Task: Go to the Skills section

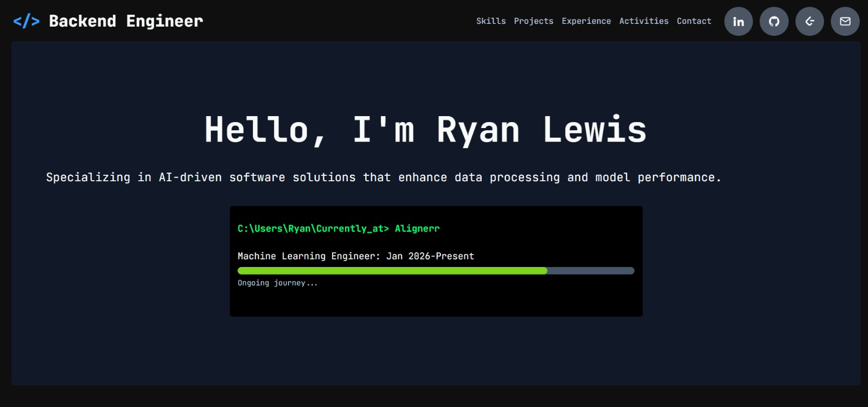Action: 491,21
